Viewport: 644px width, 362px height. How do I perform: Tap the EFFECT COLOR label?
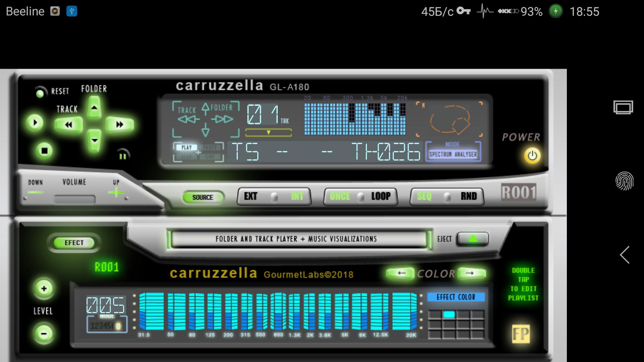pos(456,297)
